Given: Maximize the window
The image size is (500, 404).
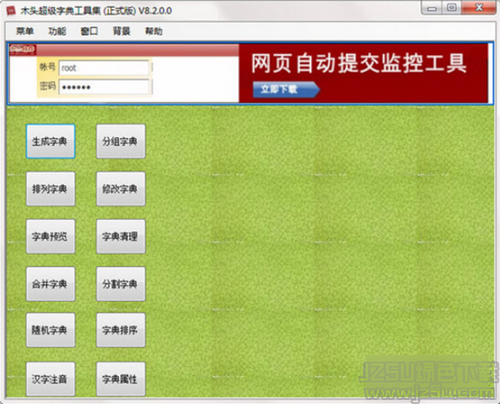Looking at the screenshot, I should tap(452, 8).
